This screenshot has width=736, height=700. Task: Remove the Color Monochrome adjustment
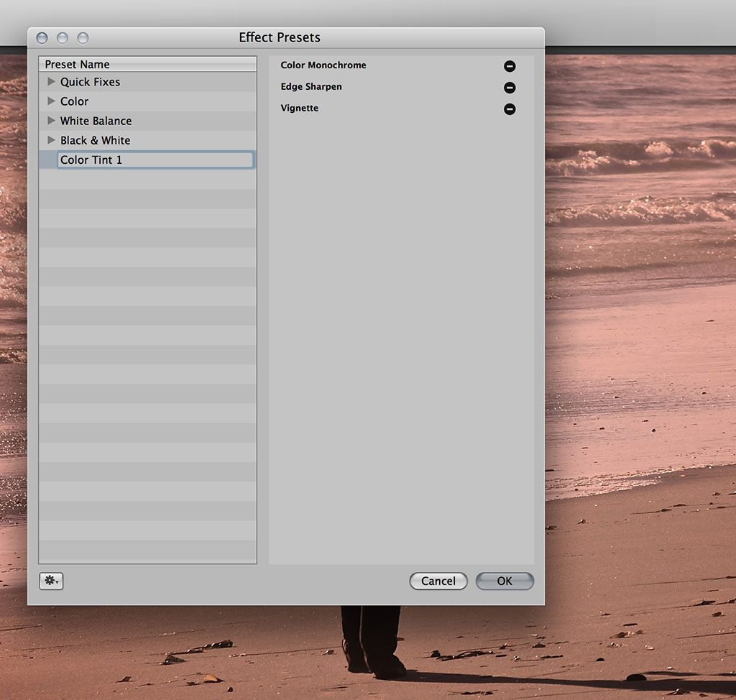pyautogui.click(x=510, y=66)
